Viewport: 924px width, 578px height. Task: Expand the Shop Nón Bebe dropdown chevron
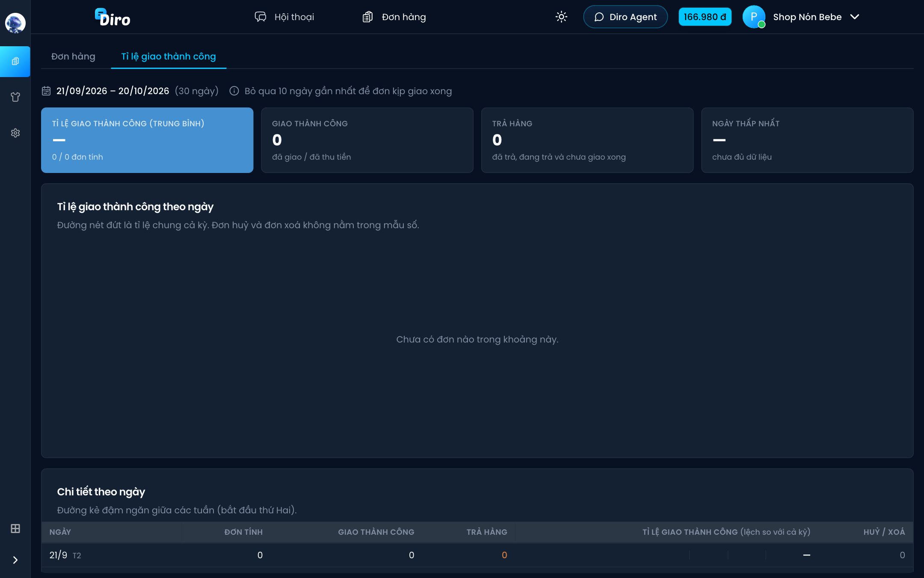[855, 17]
